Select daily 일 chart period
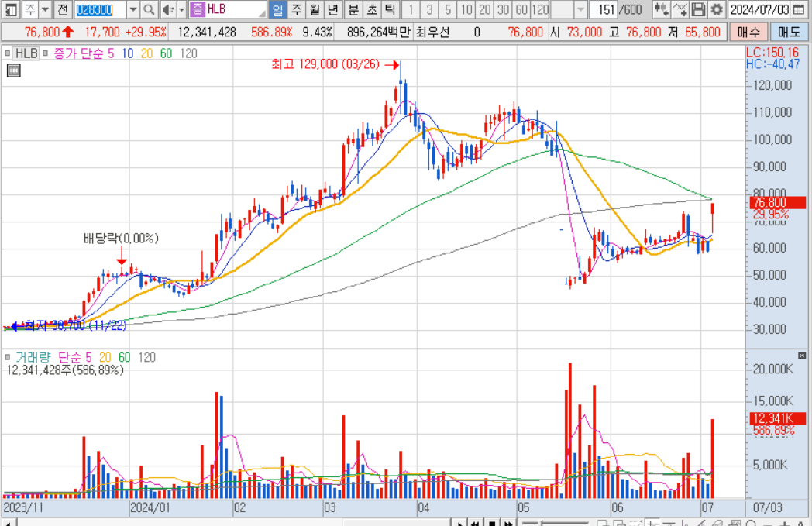 click(277, 9)
